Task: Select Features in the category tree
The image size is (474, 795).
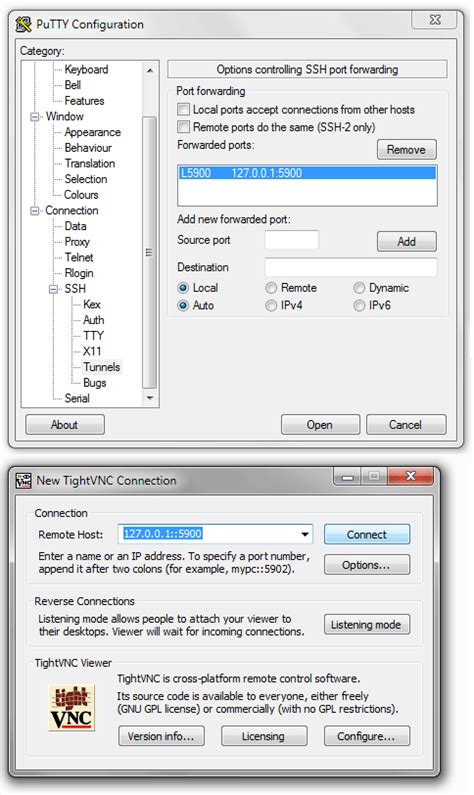Action: (84, 101)
